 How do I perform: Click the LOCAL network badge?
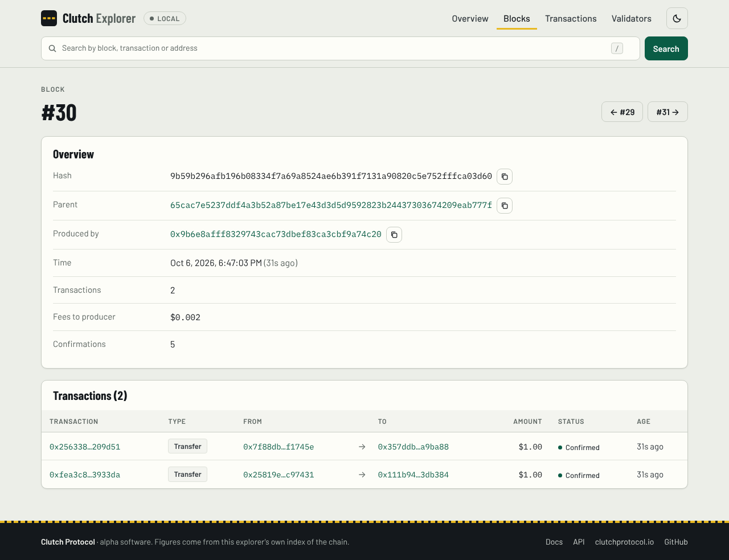(165, 18)
